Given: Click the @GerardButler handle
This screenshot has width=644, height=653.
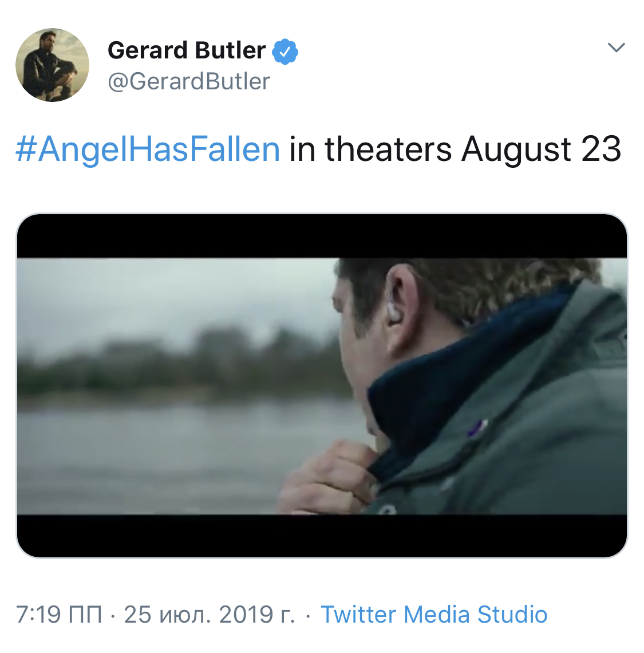Looking at the screenshot, I should pos(189,81).
